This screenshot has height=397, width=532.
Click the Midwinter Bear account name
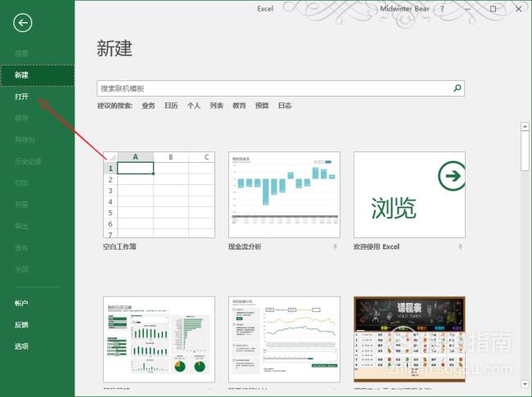(x=405, y=9)
